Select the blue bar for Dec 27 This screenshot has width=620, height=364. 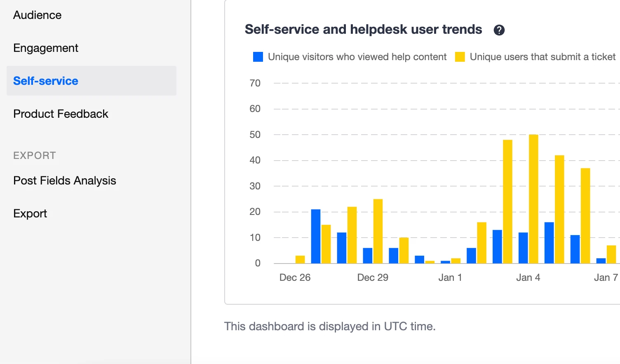pyautogui.click(x=316, y=236)
